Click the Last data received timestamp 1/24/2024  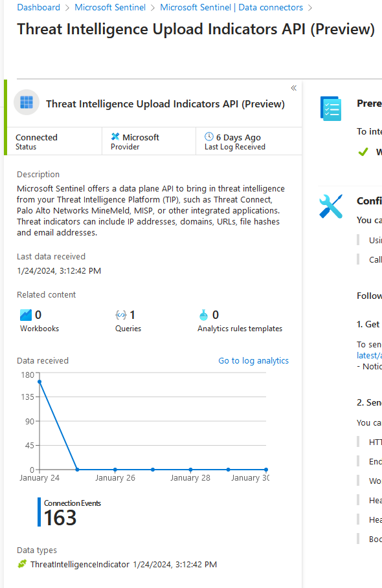click(59, 271)
